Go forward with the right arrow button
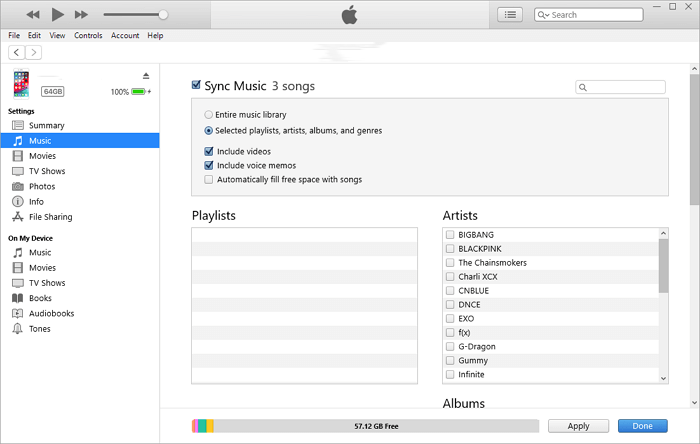Image resolution: width=700 pixels, height=444 pixels. coord(33,53)
